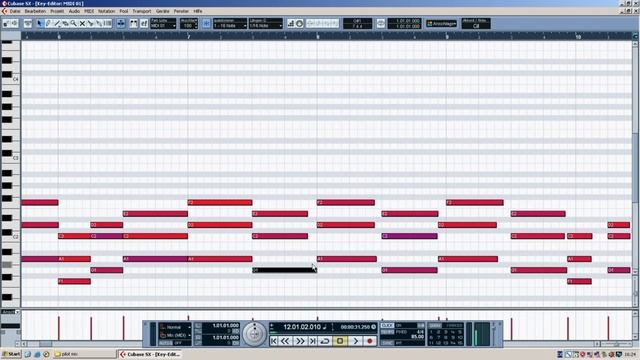The image size is (640, 360).
Task: Toggle Cycle loop button in transport
Action: [325, 341]
